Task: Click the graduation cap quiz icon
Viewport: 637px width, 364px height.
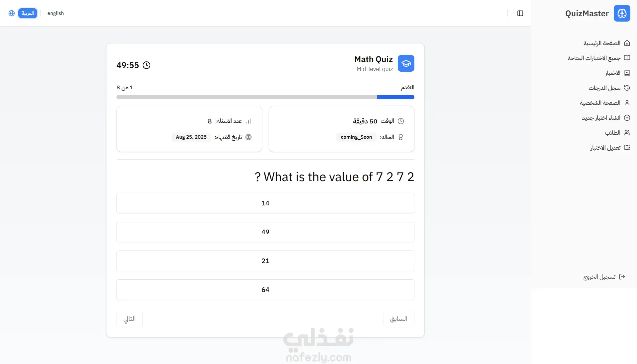Action: [x=406, y=63]
